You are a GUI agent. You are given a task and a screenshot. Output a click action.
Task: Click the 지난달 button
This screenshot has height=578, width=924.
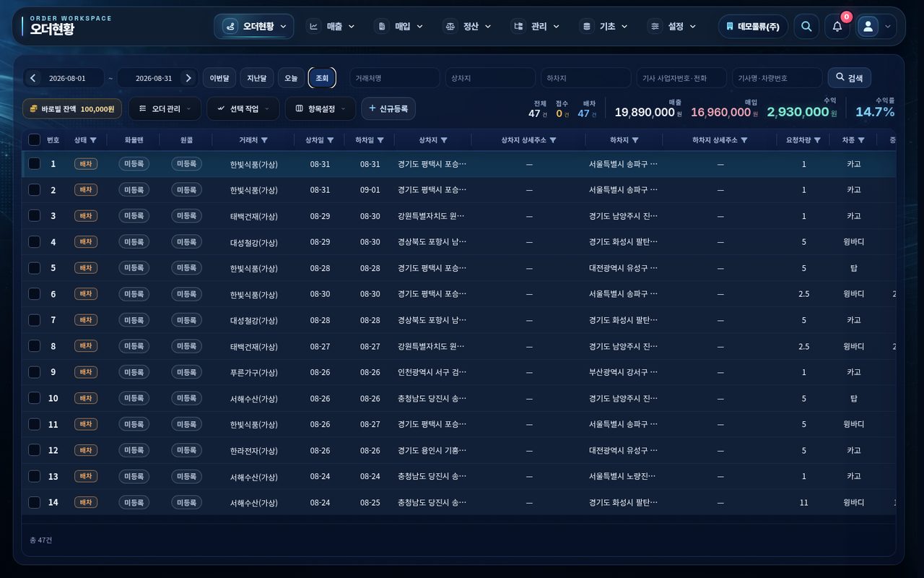coord(257,78)
